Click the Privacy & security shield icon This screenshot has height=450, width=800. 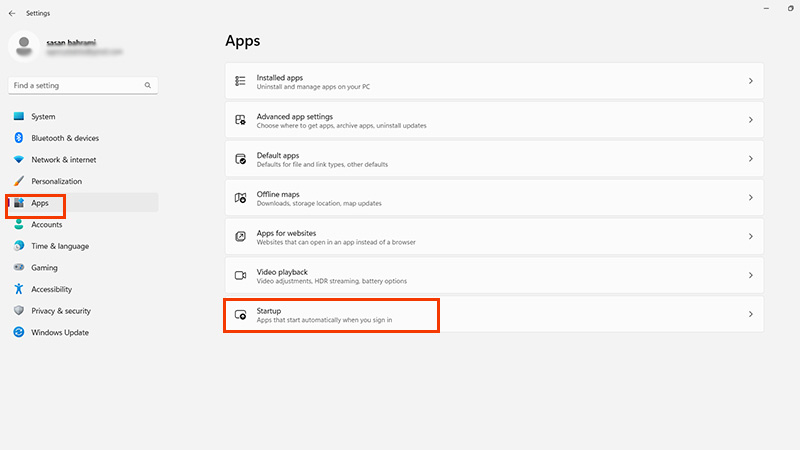point(19,311)
